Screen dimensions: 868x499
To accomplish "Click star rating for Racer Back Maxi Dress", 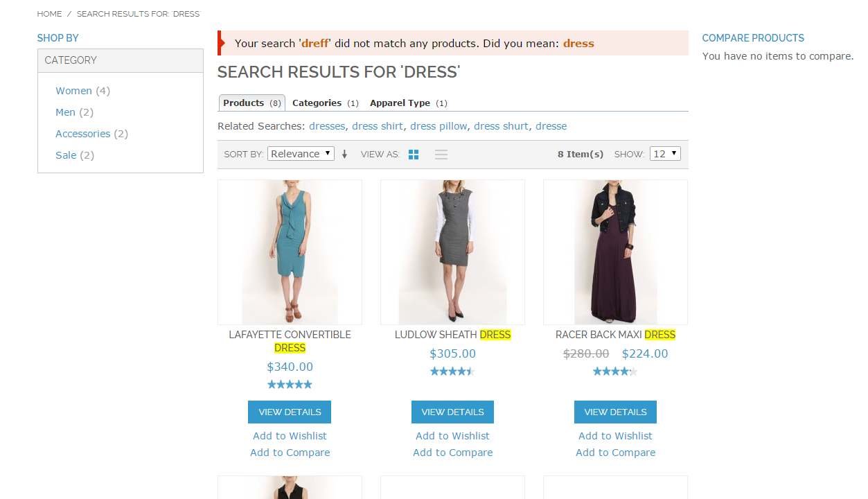I will click(x=615, y=371).
